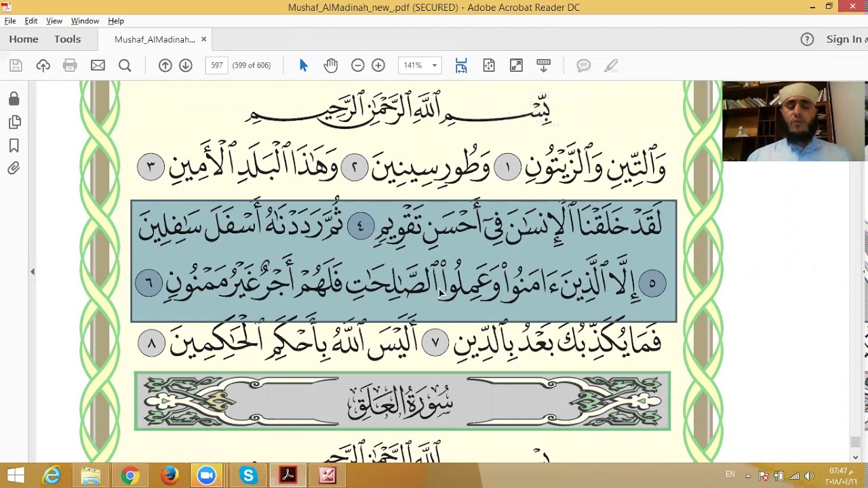Open the red pencil app taskbar icon
Viewport: 868px width, 488px height.
(x=328, y=476)
